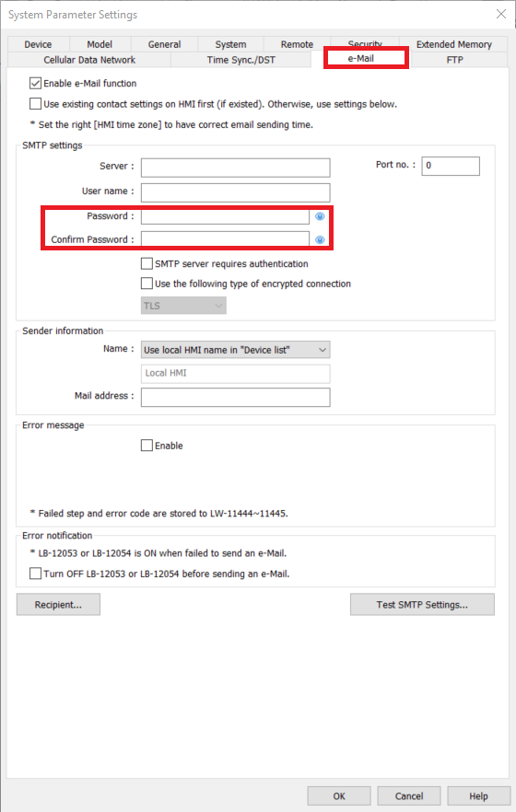
Task: Go to the Extended Memory tab
Action: 454,44
